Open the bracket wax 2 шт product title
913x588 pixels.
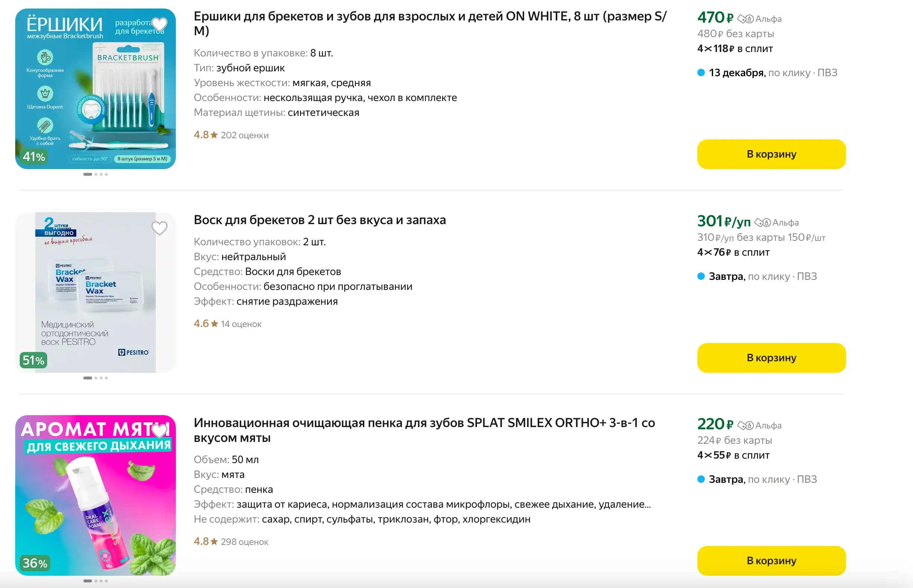tap(320, 220)
